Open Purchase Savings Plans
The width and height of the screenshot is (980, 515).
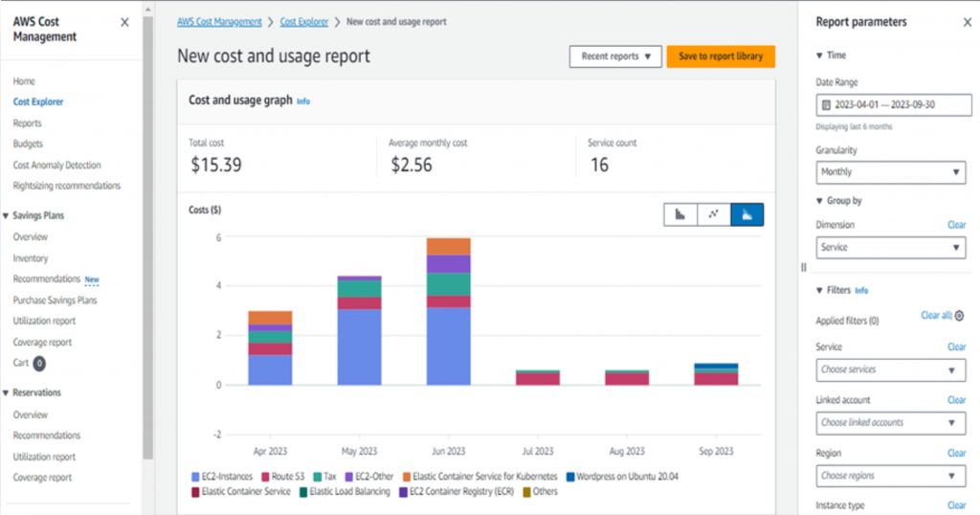[x=55, y=300]
